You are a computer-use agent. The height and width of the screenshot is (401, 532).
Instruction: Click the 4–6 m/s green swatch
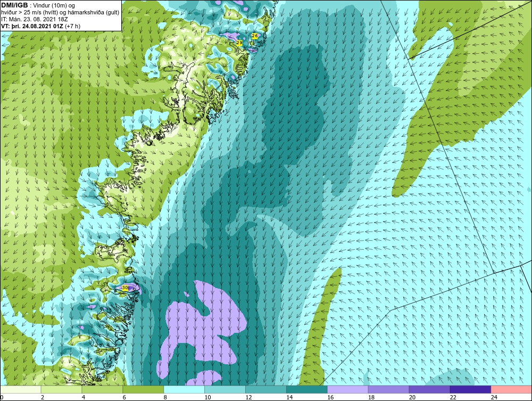point(103,389)
